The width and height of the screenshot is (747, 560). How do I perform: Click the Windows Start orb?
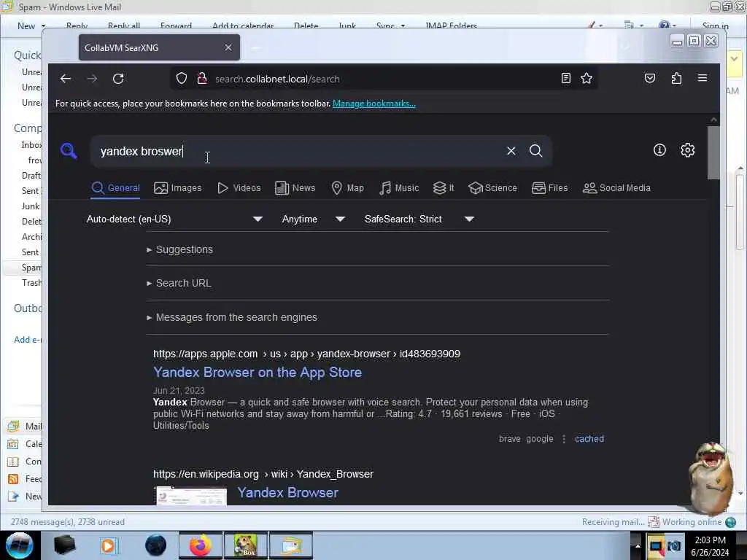[x=20, y=545]
